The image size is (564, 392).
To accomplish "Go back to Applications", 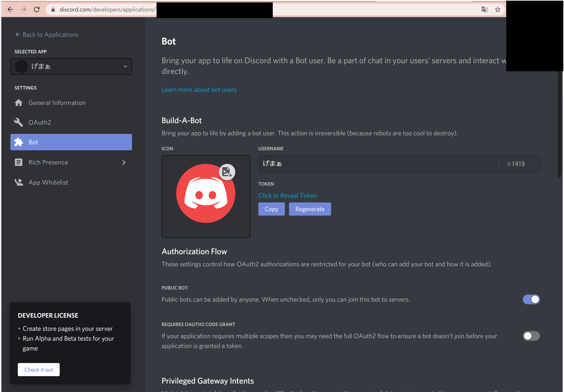I will point(47,35).
